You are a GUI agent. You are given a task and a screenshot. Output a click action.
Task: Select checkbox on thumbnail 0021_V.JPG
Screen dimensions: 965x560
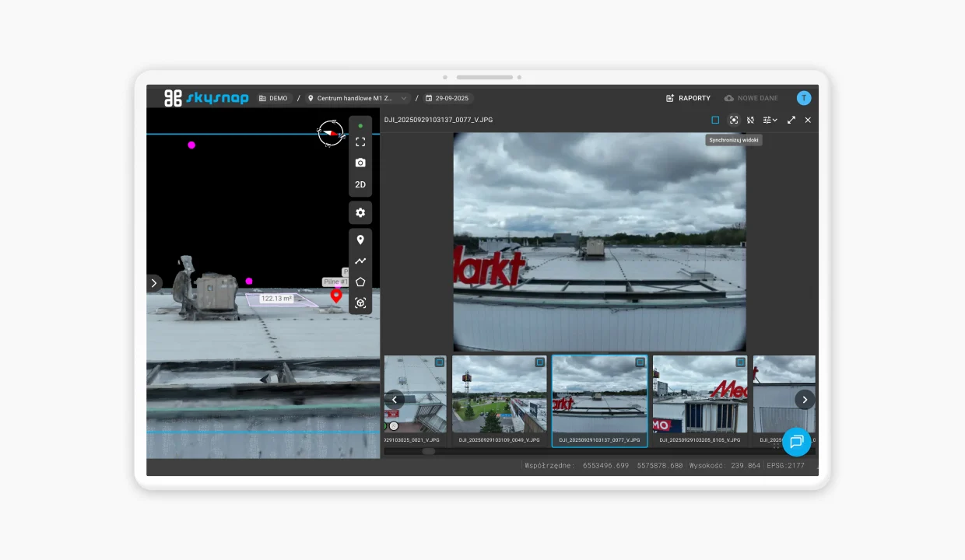[x=440, y=362]
